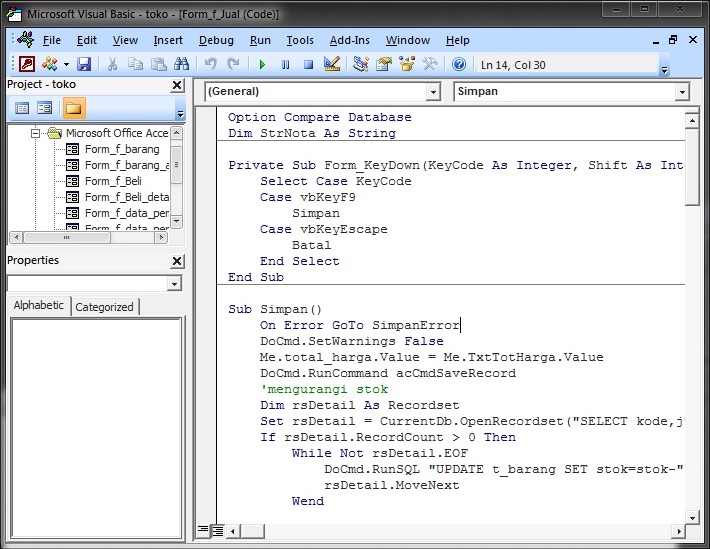Click the Help question mark icon
Viewport: 710px width, 549px height.
pyautogui.click(x=459, y=64)
